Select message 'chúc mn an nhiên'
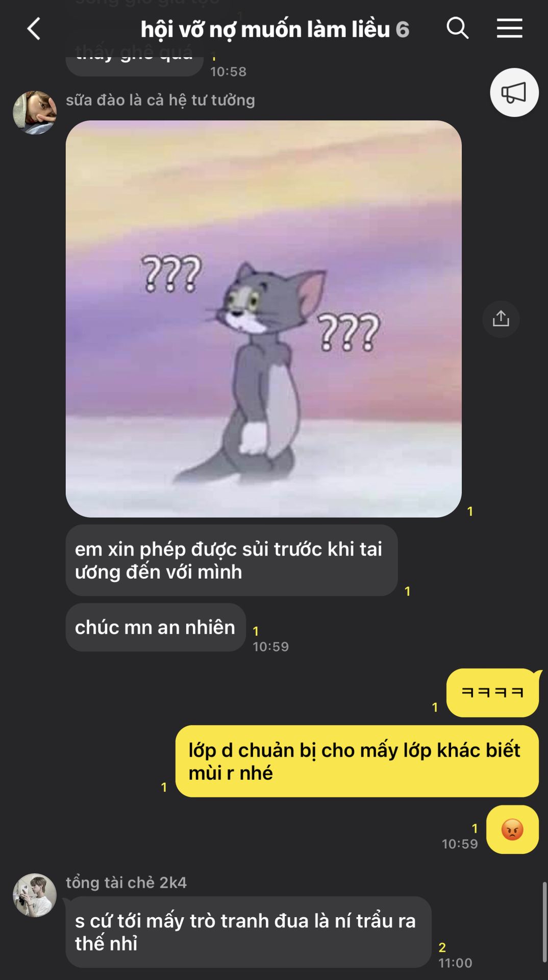This screenshot has height=980, width=548. click(156, 627)
